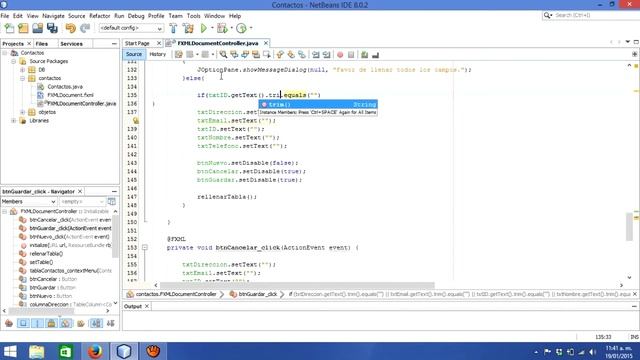Click the Shift Line Right editor icon
Image resolution: width=640 pixels, height=360 pixels.
[x=327, y=54]
